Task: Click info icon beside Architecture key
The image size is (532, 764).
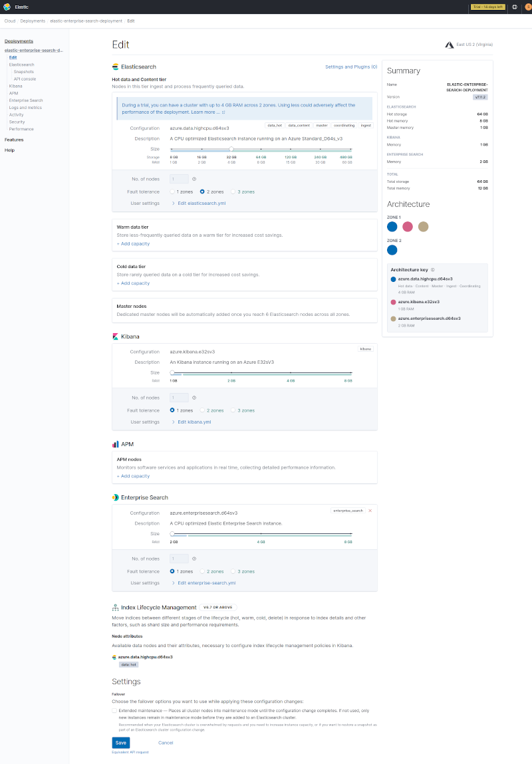Action: point(433,270)
